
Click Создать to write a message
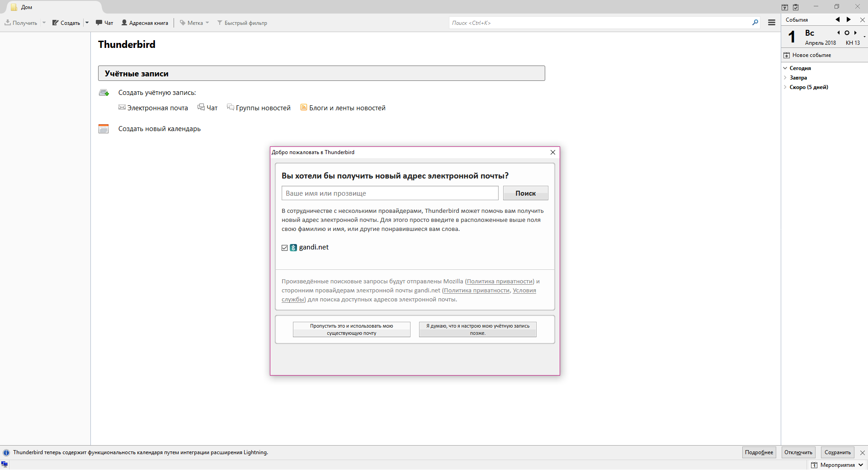point(66,23)
